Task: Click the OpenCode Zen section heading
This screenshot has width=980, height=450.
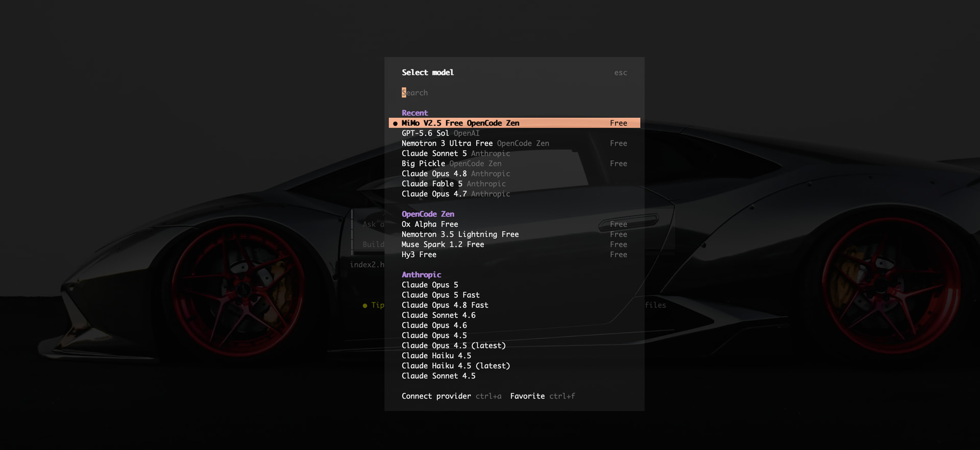Action: [x=428, y=214]
